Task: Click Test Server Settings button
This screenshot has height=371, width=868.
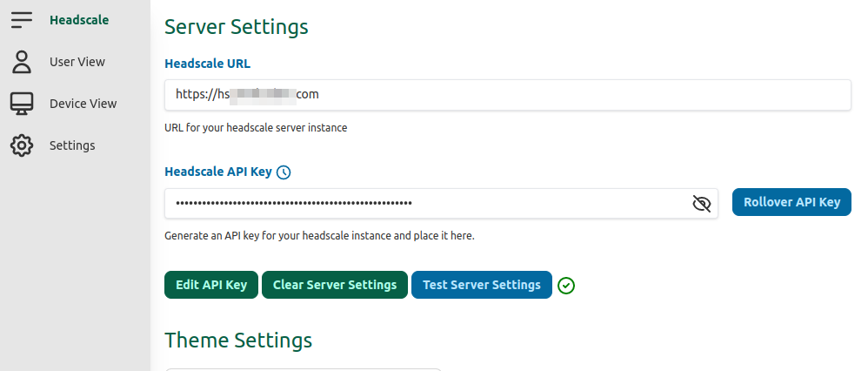Action: pyautogui.click(x=482, y=285)
